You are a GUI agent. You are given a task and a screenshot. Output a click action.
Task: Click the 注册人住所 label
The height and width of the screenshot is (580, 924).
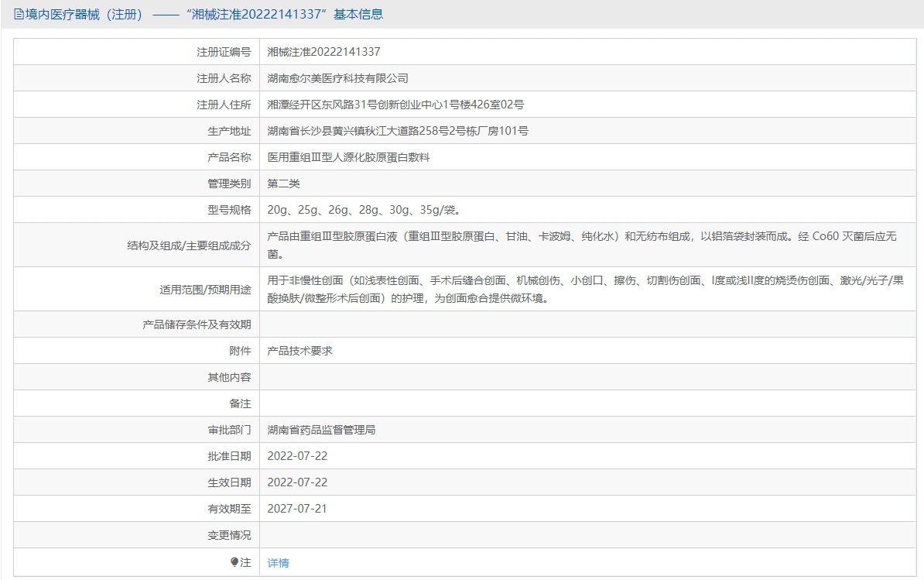coord(224,105)
